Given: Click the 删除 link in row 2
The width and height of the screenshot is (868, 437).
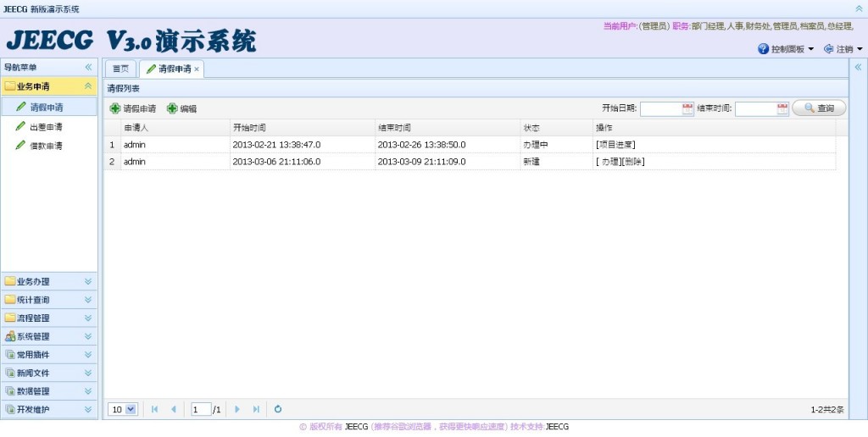Looking at the screenshot, I should pyautogui.click(x=632, y=162).
